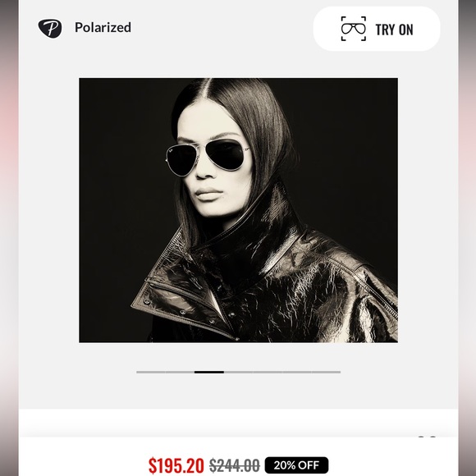
Task: Tap the blurred previous image strip on left edge
Action: pos(9,238)
